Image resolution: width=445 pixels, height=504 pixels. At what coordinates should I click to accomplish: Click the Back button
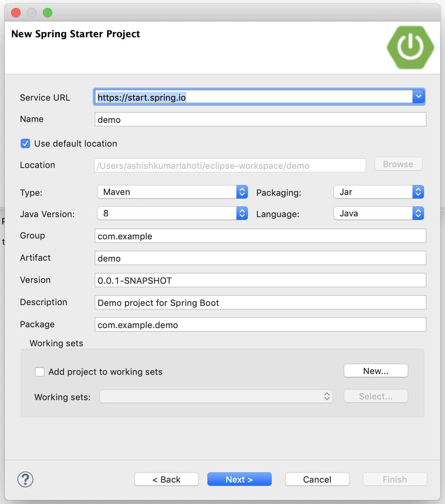click(x=166, y=479)
